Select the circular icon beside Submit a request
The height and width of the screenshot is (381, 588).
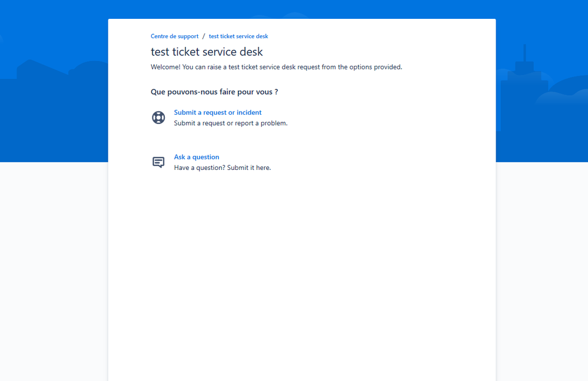(x=158, y=117)
